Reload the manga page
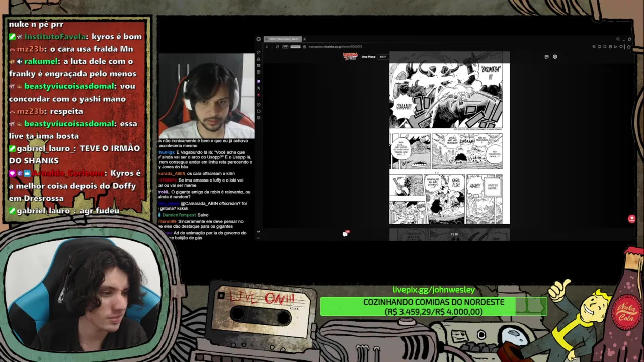Image resolution: width=644 pixels, height=362 pixels. click(x=277, y=47)
